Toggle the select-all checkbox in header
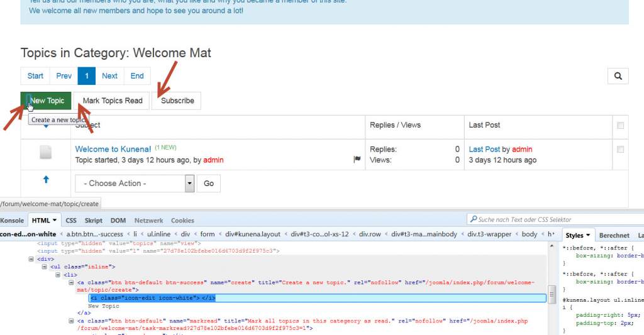 (620, 125)
